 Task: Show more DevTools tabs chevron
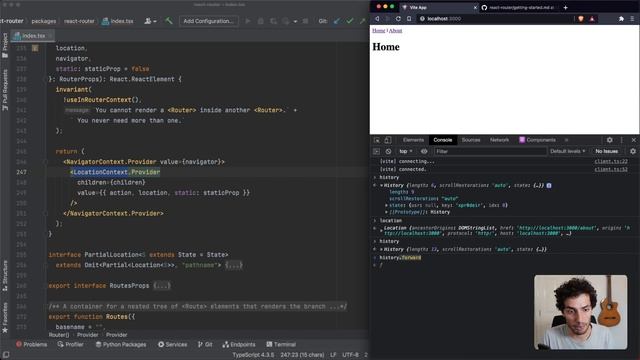(x=567, y=140)
